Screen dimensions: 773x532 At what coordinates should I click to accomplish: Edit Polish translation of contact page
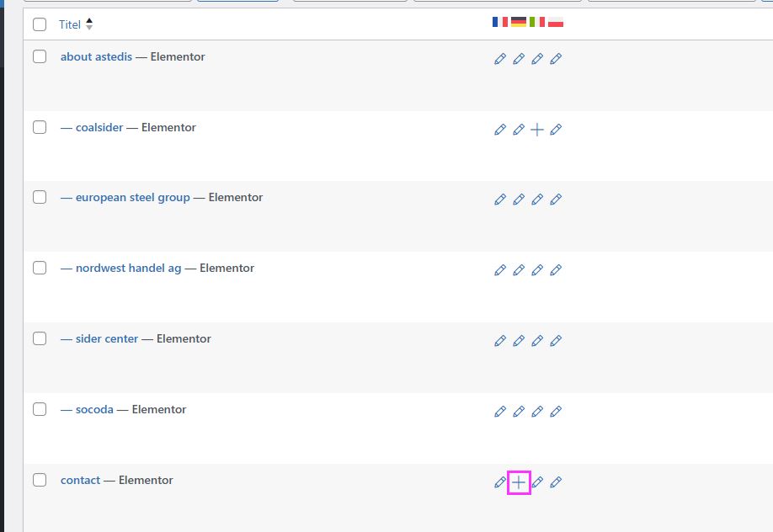(556, 482)
